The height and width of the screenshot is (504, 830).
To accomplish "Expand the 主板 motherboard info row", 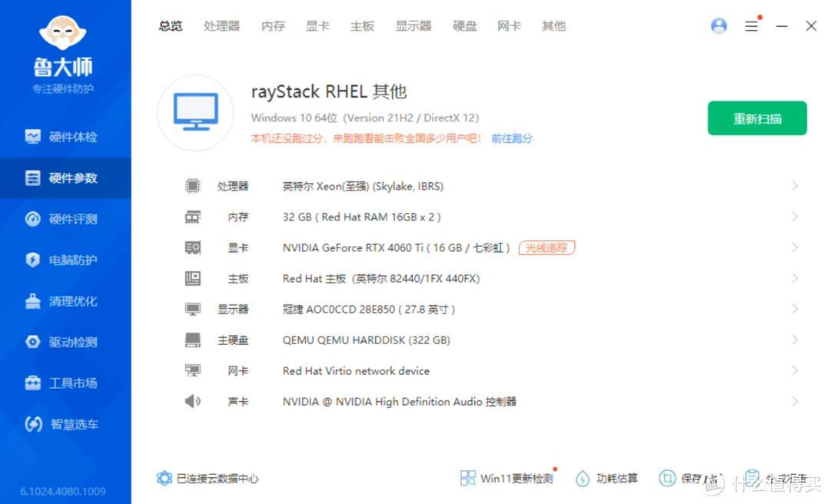I will (795, 278).
